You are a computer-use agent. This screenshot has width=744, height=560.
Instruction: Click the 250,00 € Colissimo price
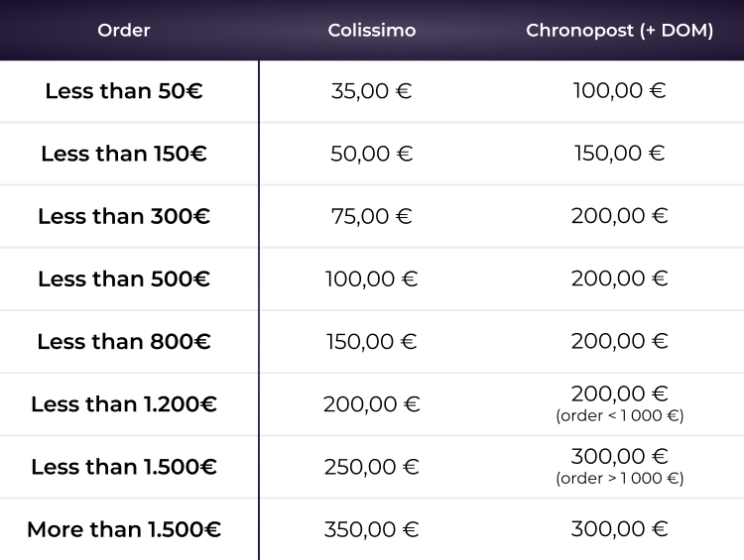pyautogui.click(x=372, y=467)
